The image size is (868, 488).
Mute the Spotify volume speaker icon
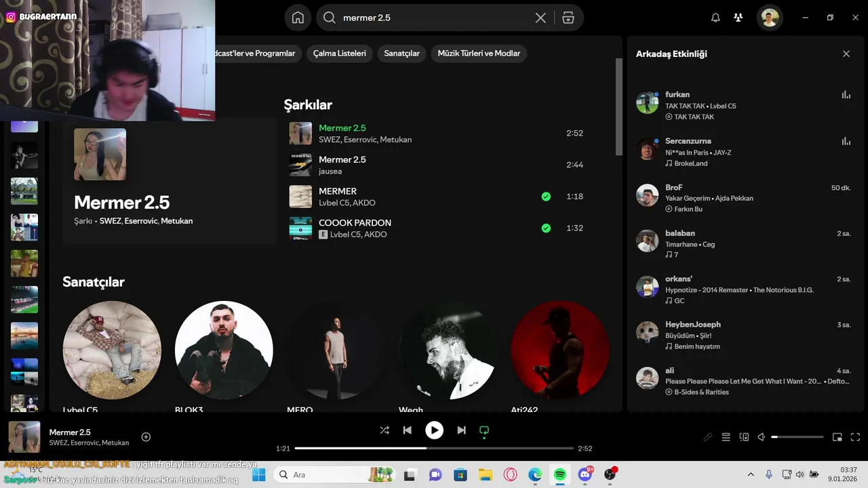(762, 437)
